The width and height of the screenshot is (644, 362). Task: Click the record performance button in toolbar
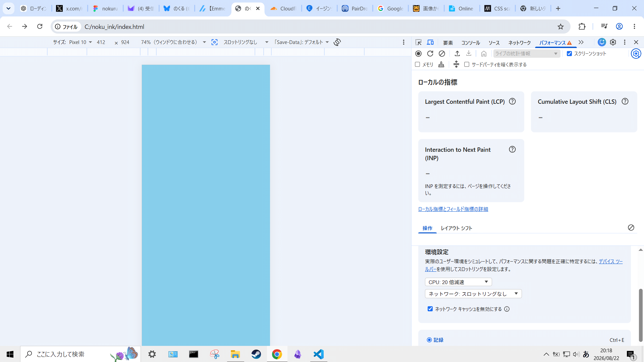coord(418,54)
